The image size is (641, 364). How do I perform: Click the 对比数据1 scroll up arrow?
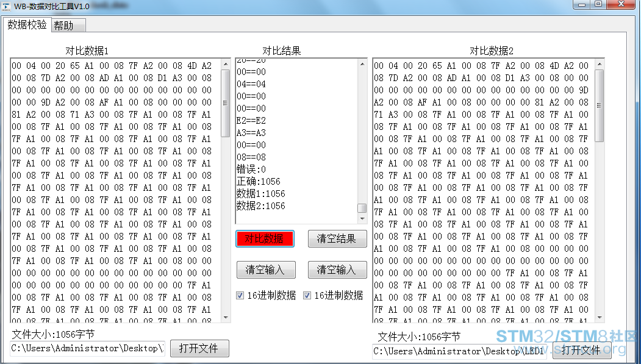point(226,64)
